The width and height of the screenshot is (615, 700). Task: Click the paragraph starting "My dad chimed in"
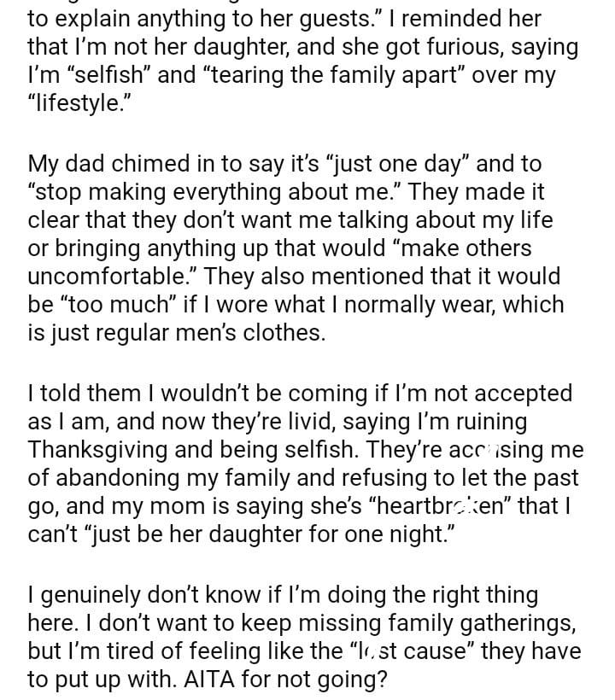[296, 248]
